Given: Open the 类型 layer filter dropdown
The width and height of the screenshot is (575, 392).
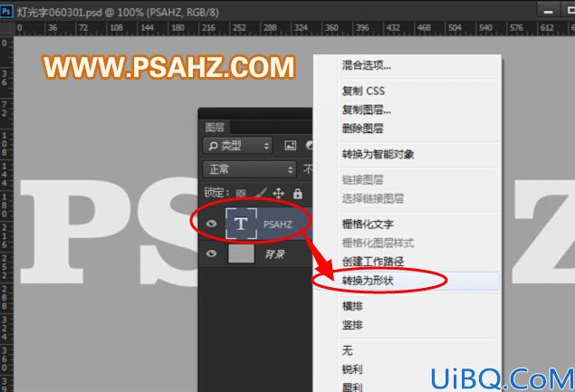Looking at the screenshot, I should click(237, 146).
